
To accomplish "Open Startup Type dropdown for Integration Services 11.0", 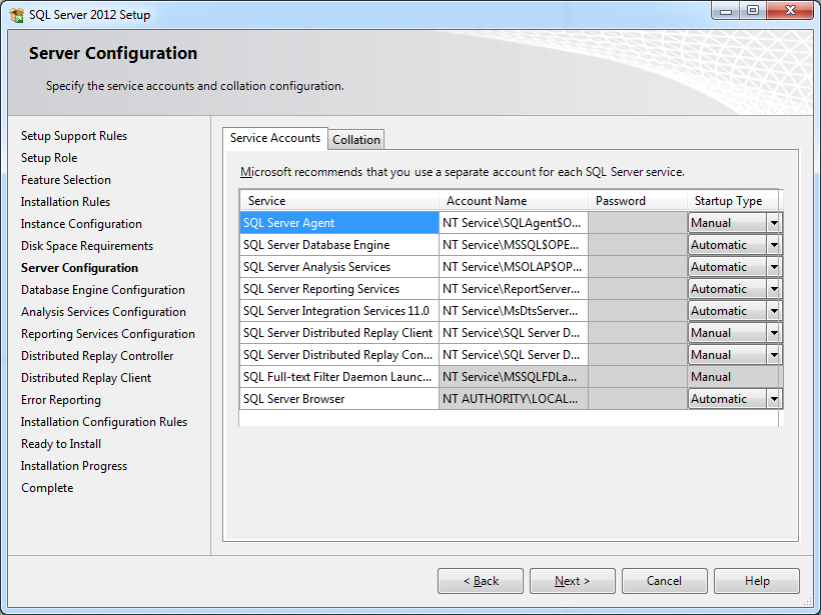I will pyautogui.click(x=773, y=311).
